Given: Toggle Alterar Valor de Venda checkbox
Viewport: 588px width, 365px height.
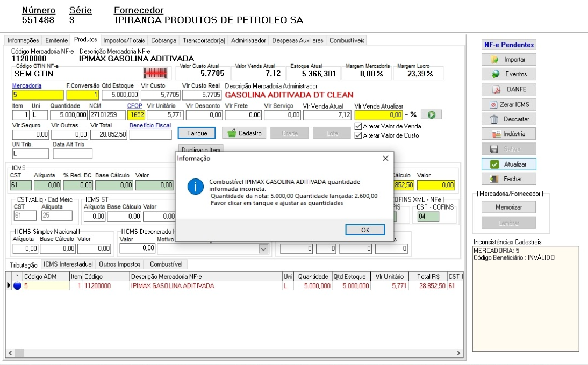Looking at the screenshot, I should click(x=358, y=126).
